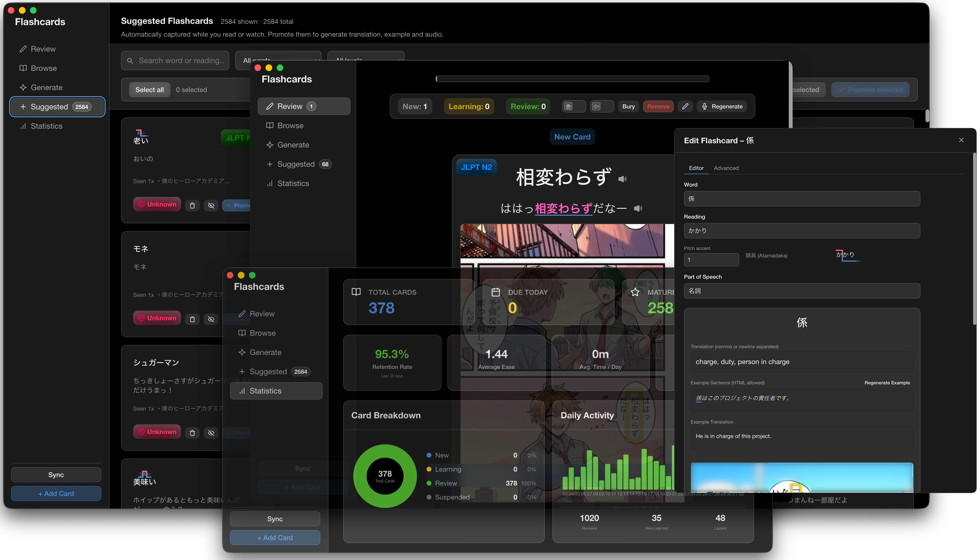Image resolution: width=980 pixels, height=560 pixels.
Task: Click Generate sparkle icon in review window sidebar
Action: [270, 145]
